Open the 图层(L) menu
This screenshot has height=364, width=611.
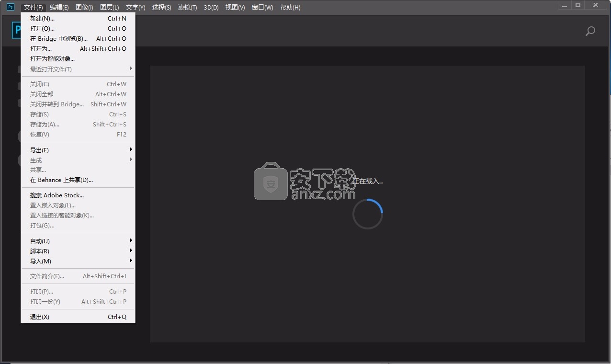tap(110, 7)
